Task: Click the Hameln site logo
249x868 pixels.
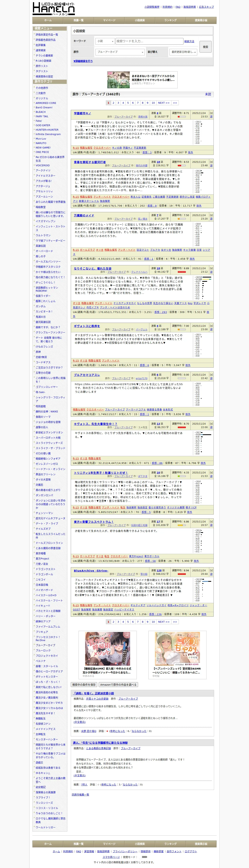Action: pyautogui.click(x=54, y=9)
